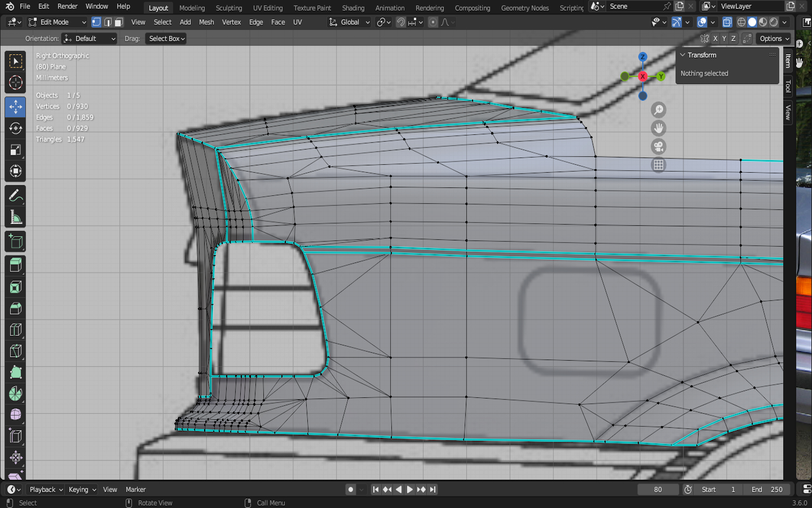
Task: Choose the Smooth vertices tool
Action: (x=15, y=415)
